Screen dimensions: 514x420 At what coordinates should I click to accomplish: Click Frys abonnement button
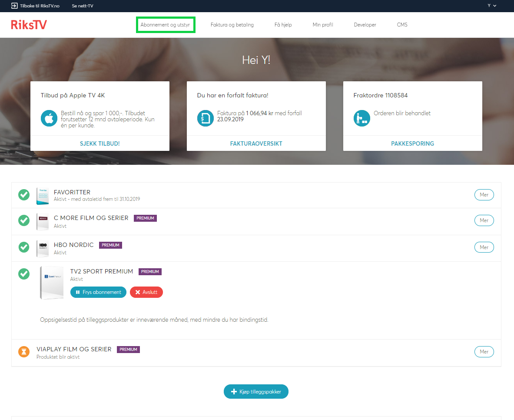tap(98, 292)
